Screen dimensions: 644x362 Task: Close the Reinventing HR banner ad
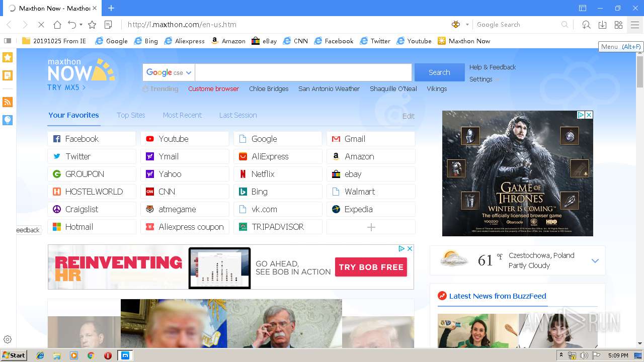coord(410,248)
